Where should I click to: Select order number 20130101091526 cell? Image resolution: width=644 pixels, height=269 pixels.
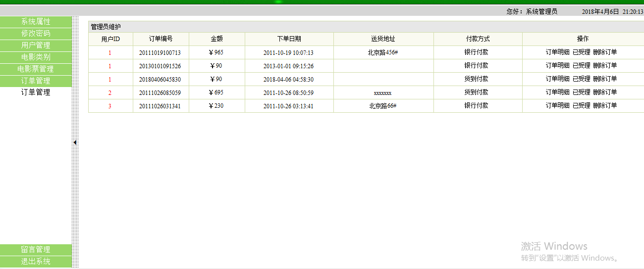click(x=160, y=66)
